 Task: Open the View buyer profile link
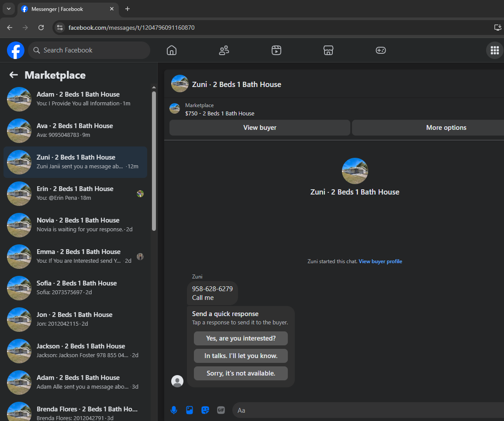coord(380,261)
